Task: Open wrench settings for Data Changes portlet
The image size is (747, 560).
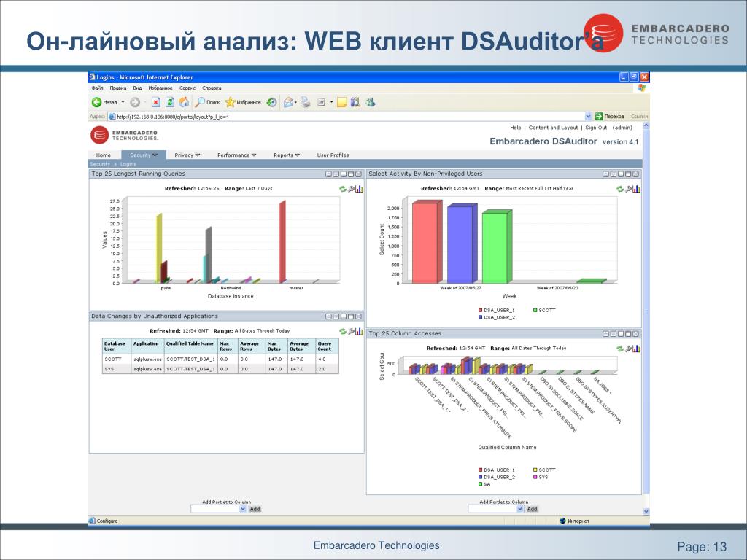Action: pos(351,331)
